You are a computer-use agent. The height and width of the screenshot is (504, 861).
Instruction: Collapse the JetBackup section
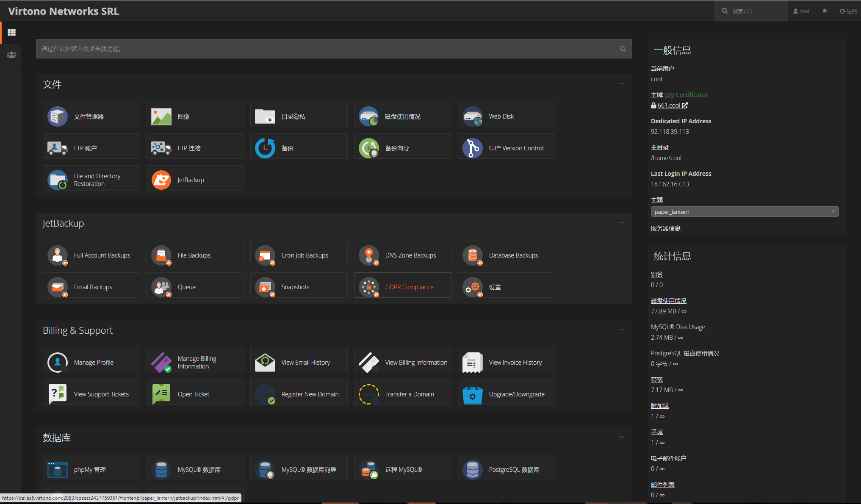tap(621, 223)
